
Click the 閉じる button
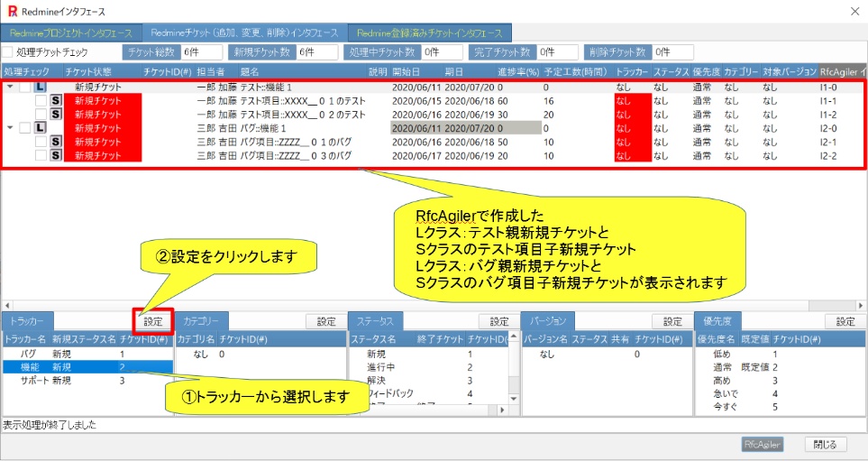826,445
